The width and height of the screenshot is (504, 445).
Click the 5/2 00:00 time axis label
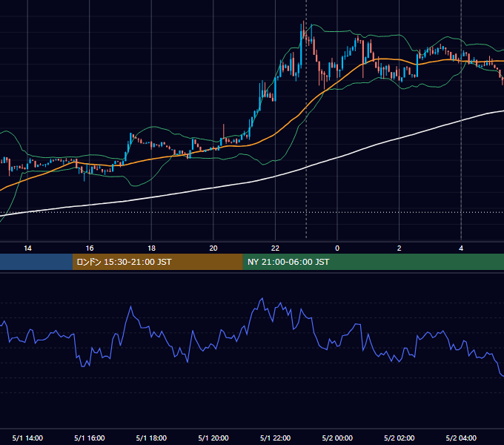(x=337, y=438)
